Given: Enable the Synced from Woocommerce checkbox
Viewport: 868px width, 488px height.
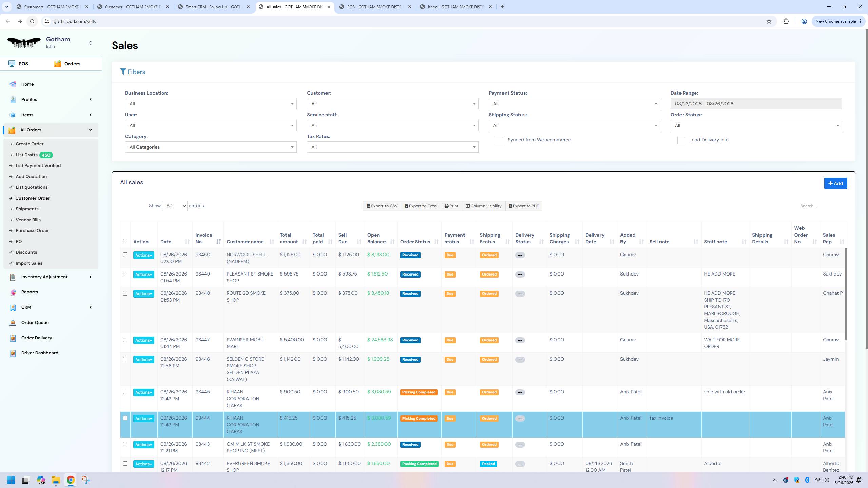Looking at the screenshot, I should (x=499, y=140).
